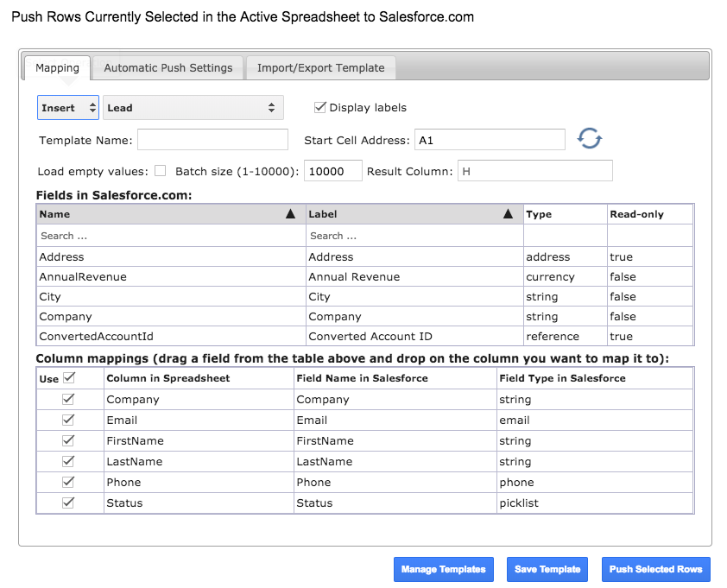Viewport: 727px width, 588px height.
Task: Toggle the Display labels checkbox
Action: [x=320, y=108]
